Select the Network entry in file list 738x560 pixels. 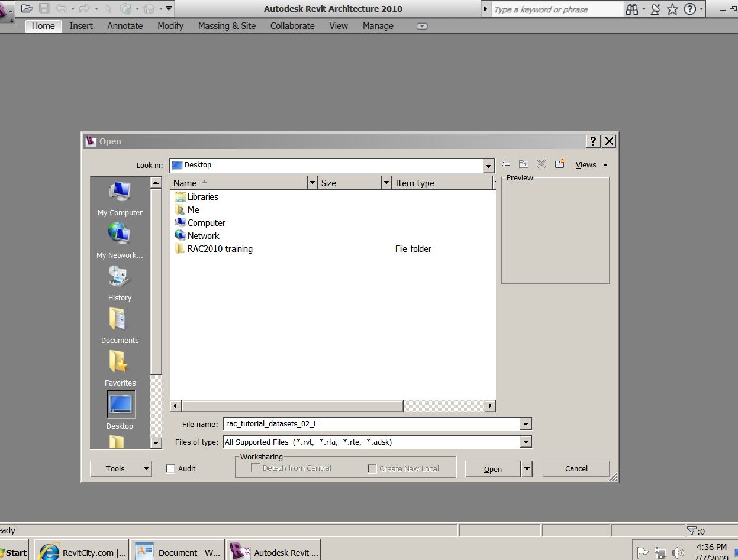[197, 236]
